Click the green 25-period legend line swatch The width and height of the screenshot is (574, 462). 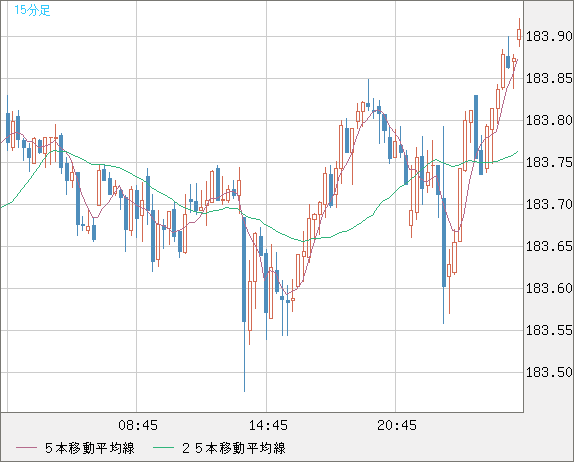(163, 448)
